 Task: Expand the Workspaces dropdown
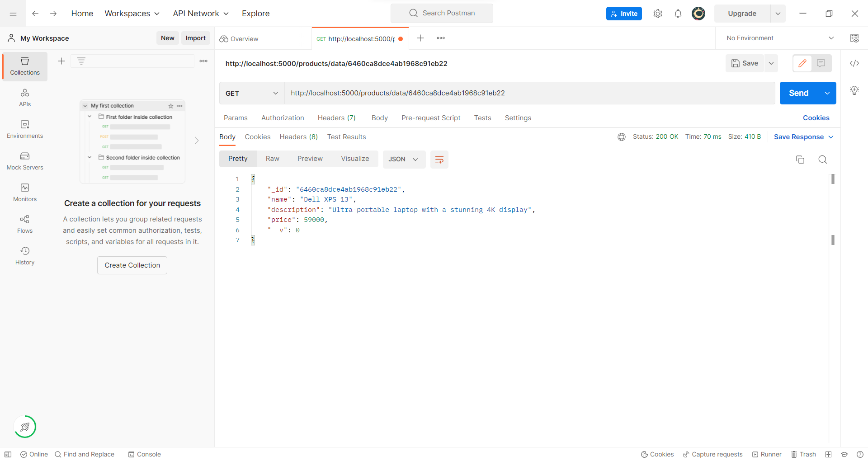pyautogui.click(x=132, y=14)
